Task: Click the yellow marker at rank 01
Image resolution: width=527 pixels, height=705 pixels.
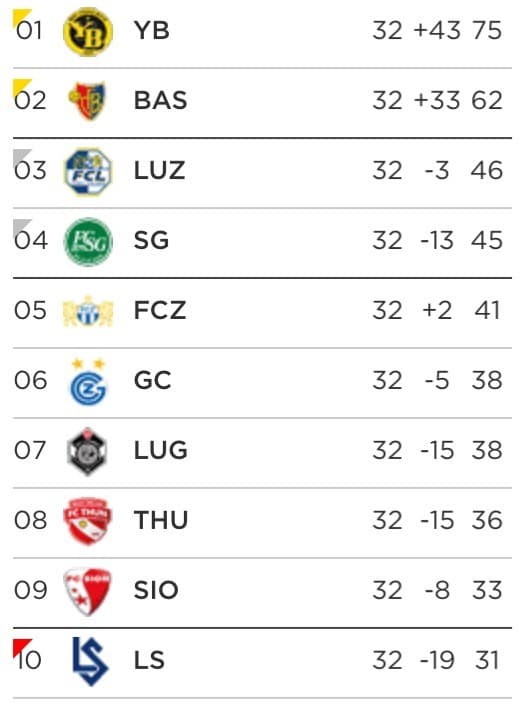Action: [x=20, y=17]
